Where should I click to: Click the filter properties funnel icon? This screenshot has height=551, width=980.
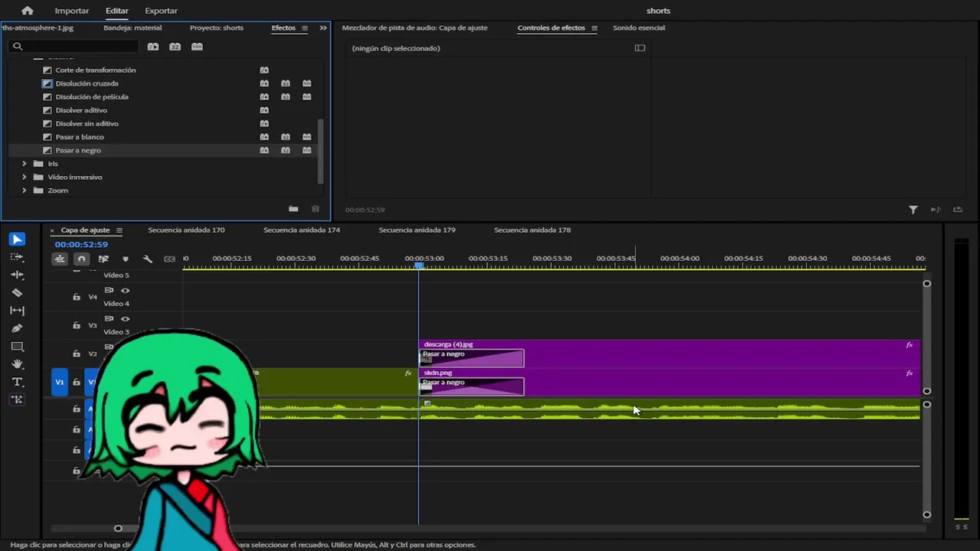913,210
